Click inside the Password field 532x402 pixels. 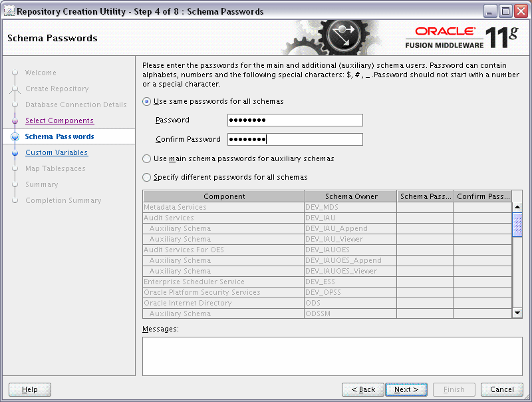(295, 120)
